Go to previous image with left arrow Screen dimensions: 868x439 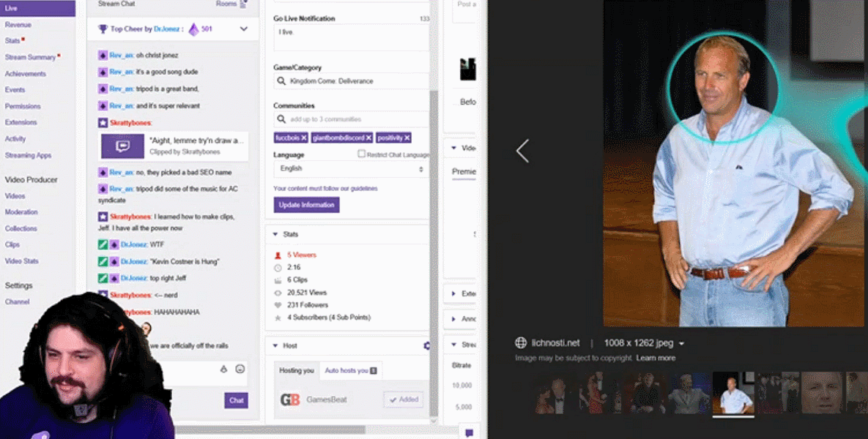click(522, 151)
